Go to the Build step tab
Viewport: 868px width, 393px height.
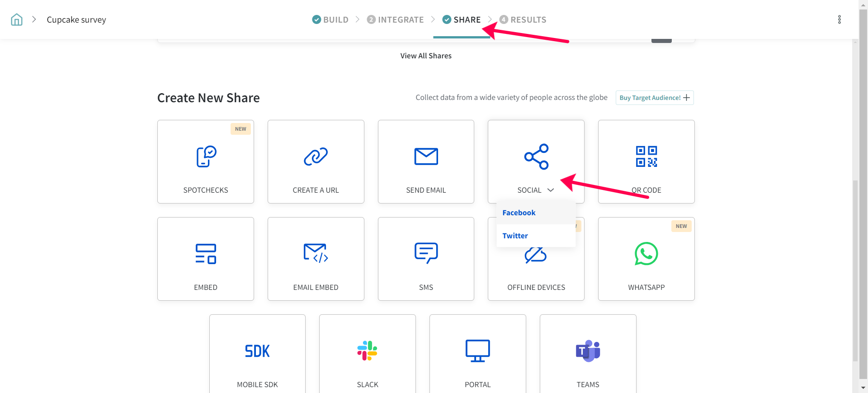click(330, 19)
